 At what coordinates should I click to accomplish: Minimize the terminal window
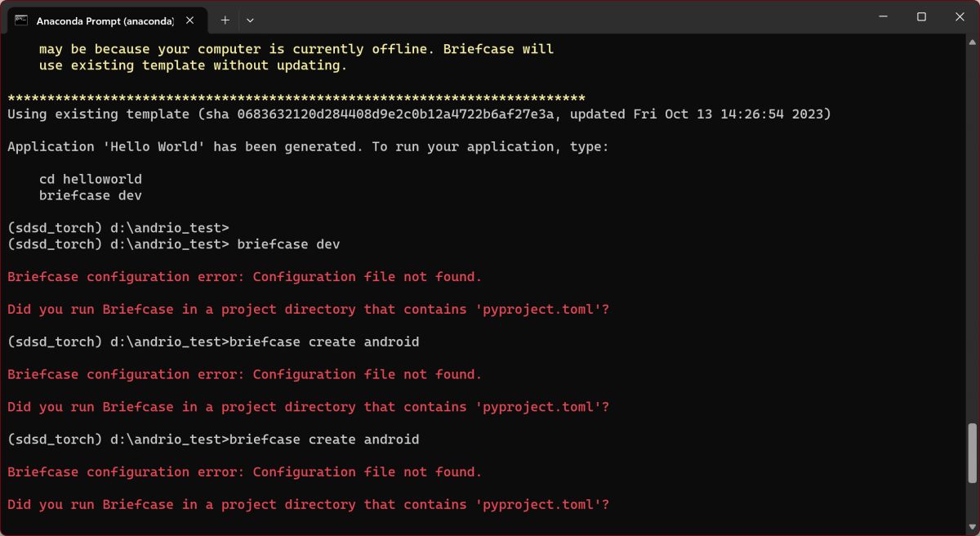(x=883, y=16)
